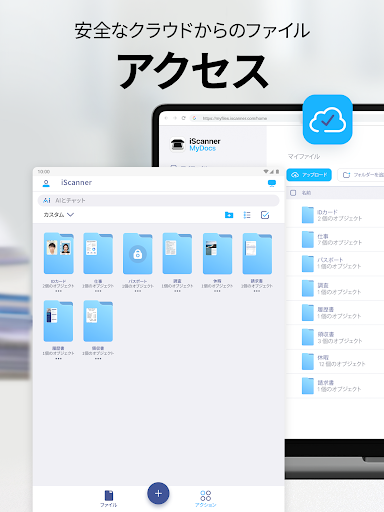Open 領収書 folder row in MyDocs web list
384x512 pixels.
tap(335, 337)
